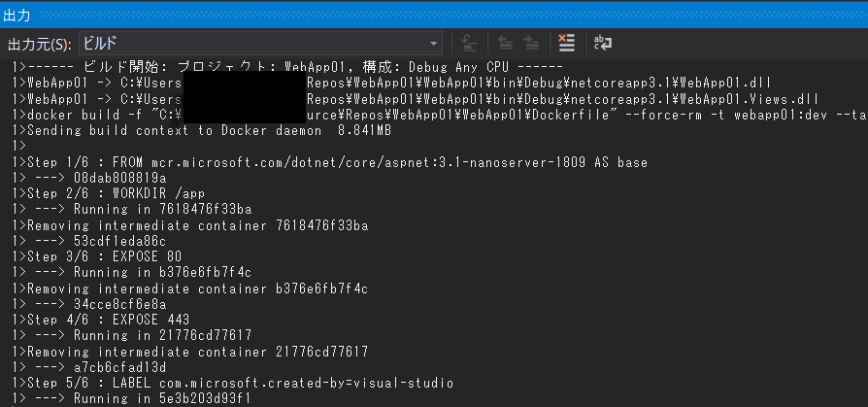
Task: Click 'Removing intermediate container 21776cd77617'
Action: coord(190,351)
